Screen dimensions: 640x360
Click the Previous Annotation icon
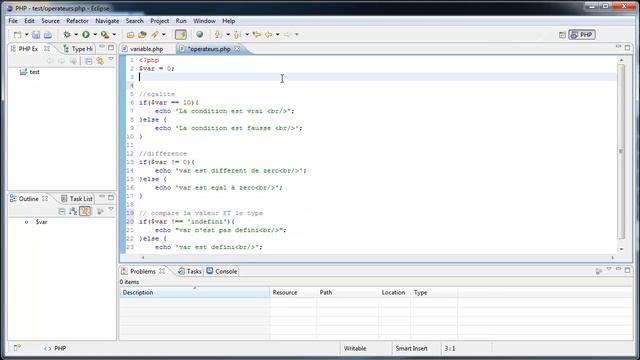click(237, 35)
